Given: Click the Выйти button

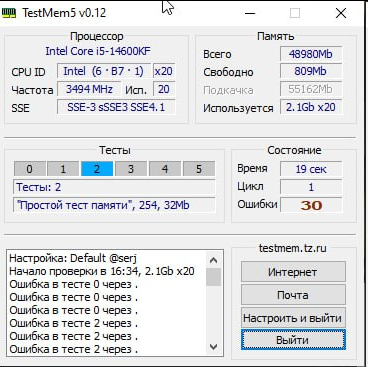Looking at the screenshot, I should coord(293,340).
